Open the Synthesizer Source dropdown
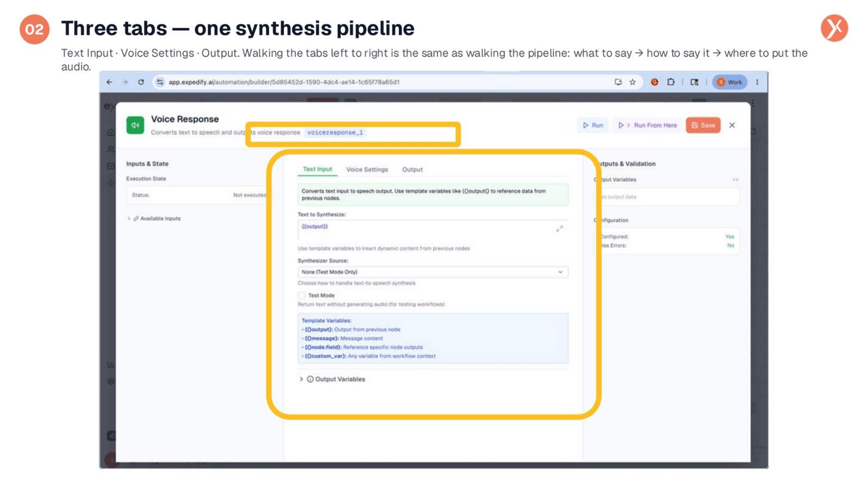Image resolution: width=868 pixels, height=488 pixels. click(x=433, y=272)
